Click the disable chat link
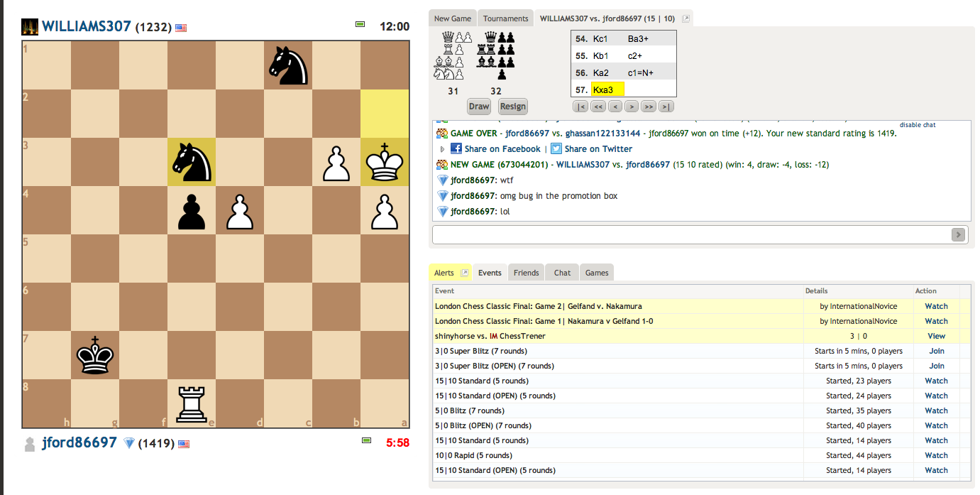Viewport: 980px width, 495px height. pyautogui.click(x=918, y=125)
